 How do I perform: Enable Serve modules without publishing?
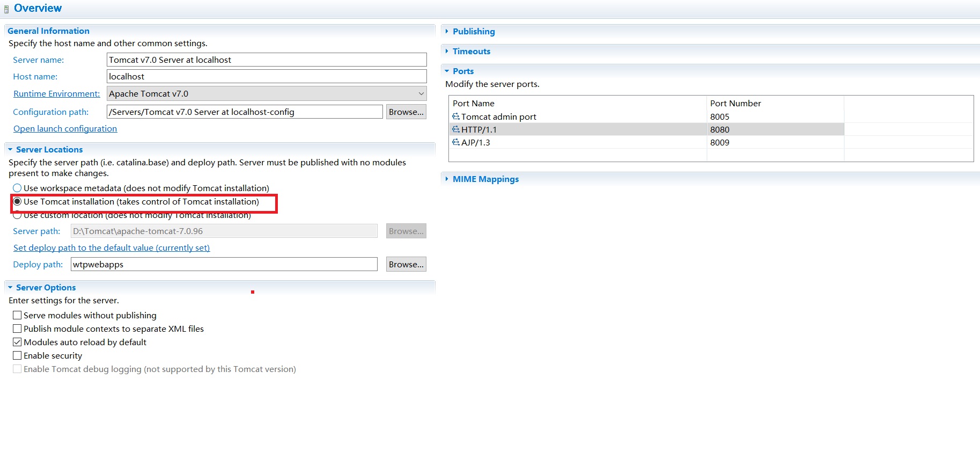click(x=17, y=315)
